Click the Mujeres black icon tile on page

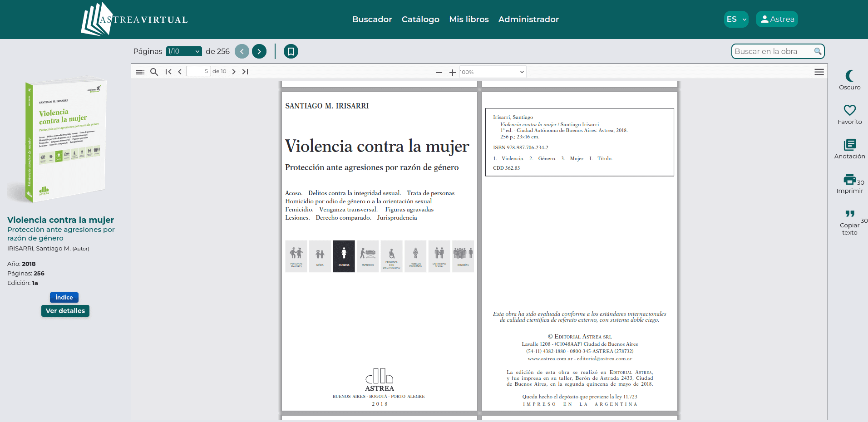click(x=344, y=256)
